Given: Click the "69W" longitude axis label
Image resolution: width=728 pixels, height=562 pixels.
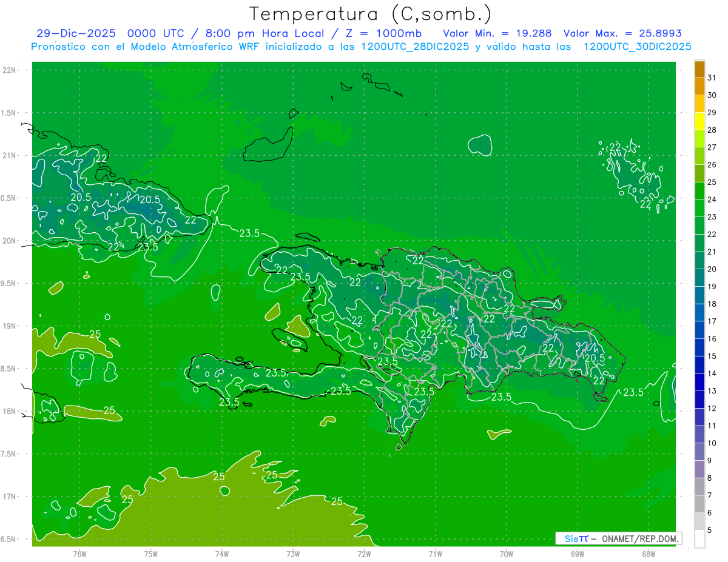Looking at the screenshot, I should (578, 554).
